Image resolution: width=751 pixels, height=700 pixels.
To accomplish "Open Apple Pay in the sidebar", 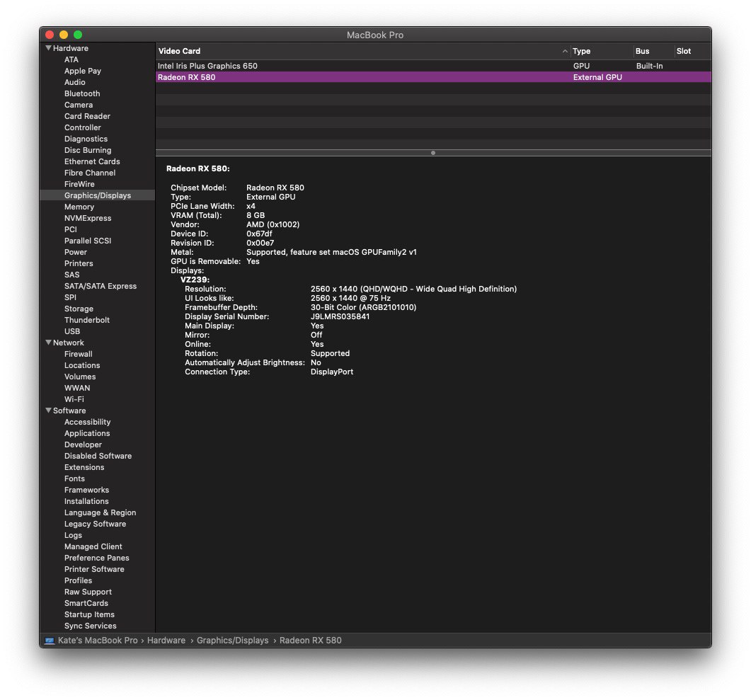I will pos(82,71).
